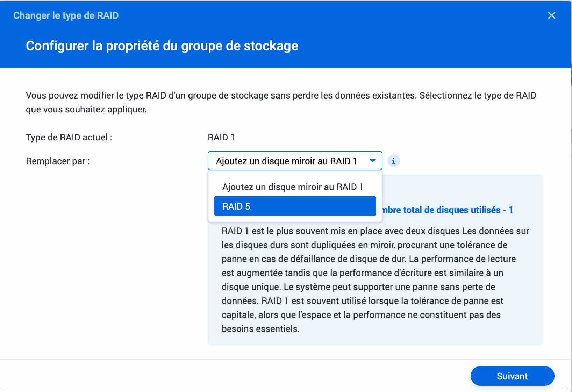
Task: Click the "RAID 1 est le plus souvent" line
Action: coord(375,231)
